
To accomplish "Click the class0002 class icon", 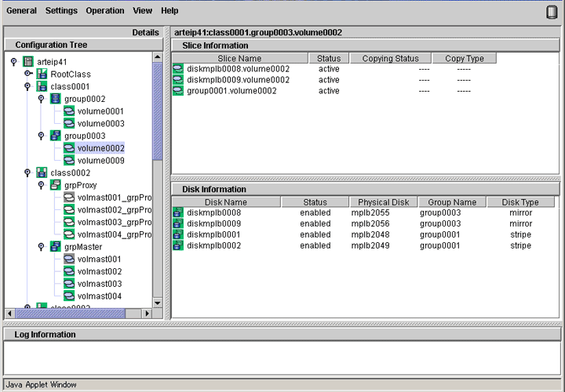I will [x=42, y=172].
